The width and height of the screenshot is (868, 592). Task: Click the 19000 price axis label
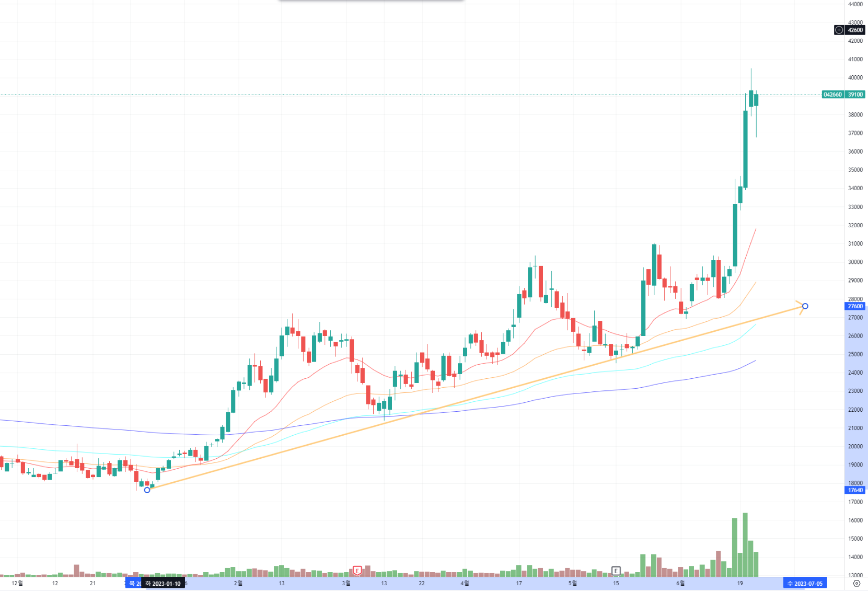click(x=855, y=465)
